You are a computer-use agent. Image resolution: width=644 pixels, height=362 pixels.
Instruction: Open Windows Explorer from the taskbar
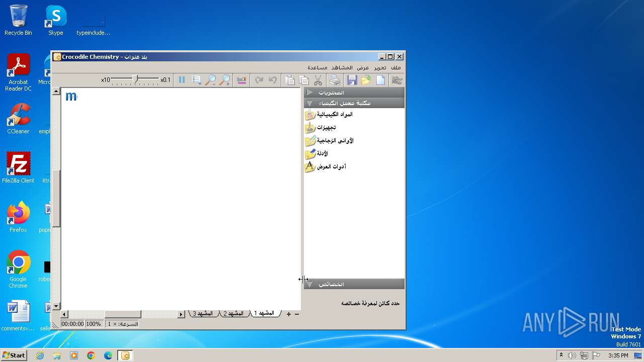[57, 355]
